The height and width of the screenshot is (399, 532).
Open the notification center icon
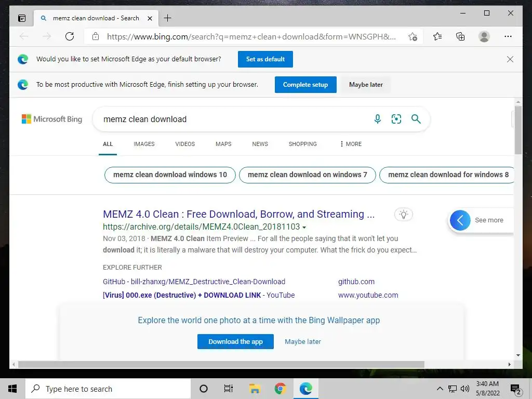coord(516,389)
